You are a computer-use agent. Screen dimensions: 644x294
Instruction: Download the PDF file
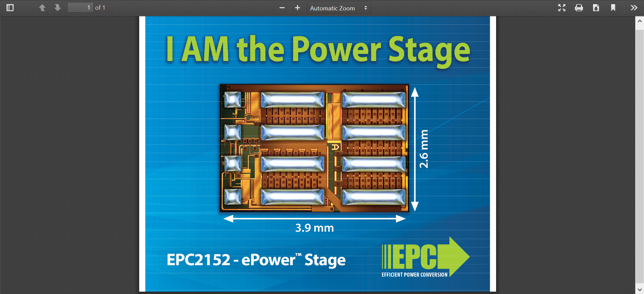click(x=596, y=8)
